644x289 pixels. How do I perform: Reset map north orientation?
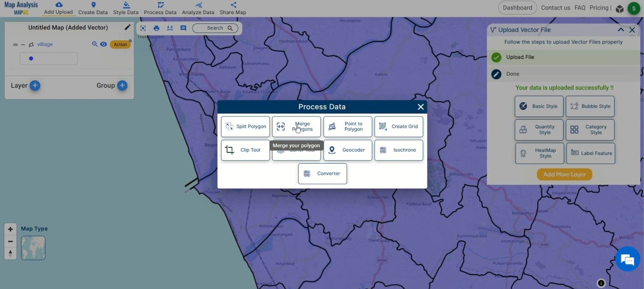tap(10, 253)
